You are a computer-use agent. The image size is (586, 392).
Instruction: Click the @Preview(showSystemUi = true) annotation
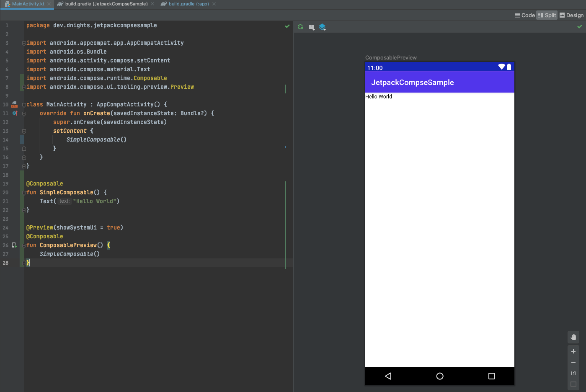coord(75,227)
